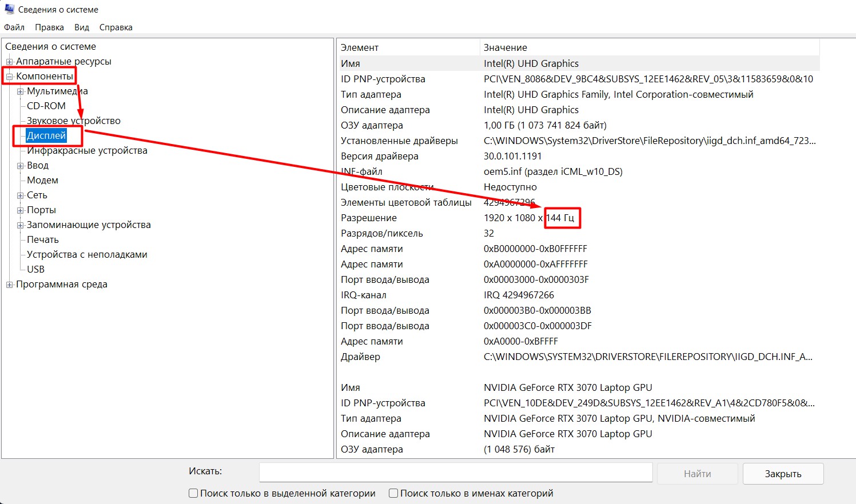The width and height of the screenshot is (856, 504).
Task: Select the Ввод tree label
Action: pos(38,165)
